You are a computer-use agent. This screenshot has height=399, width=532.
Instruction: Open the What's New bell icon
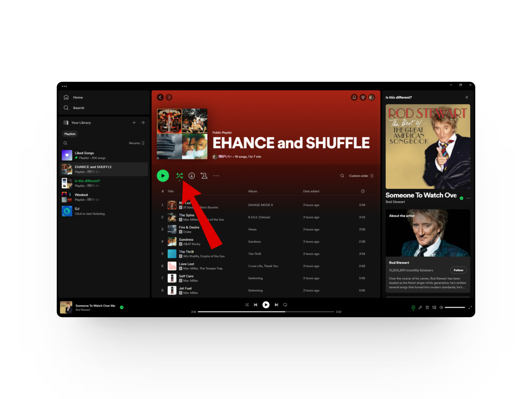(x=354, y=97)
